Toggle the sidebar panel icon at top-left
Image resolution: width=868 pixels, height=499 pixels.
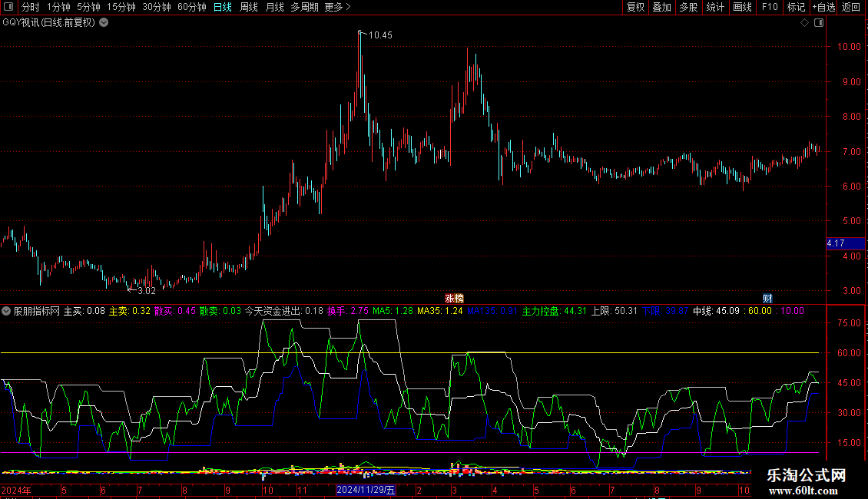pos(8,7)
